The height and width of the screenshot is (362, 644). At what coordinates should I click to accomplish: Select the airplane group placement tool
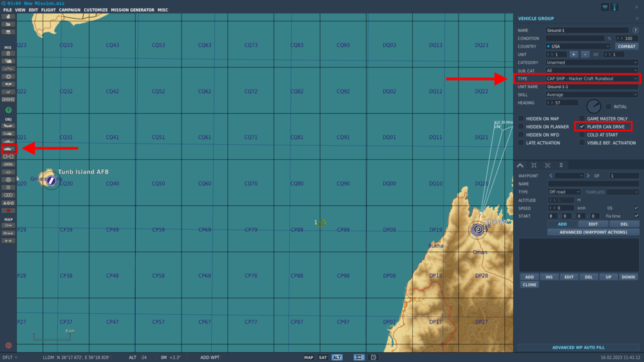coord(8,126)
